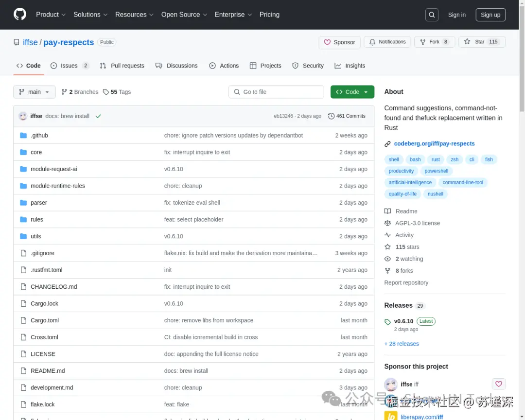The height and width of the screenshot is (420, 525).
Task: Open the v0.6.10 latest release
Action: point(403,321)
